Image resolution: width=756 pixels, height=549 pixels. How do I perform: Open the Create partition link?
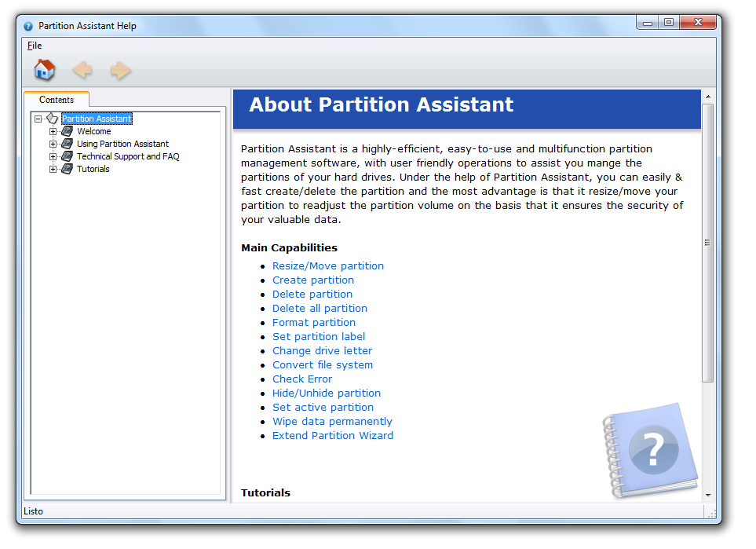point(313,280)
